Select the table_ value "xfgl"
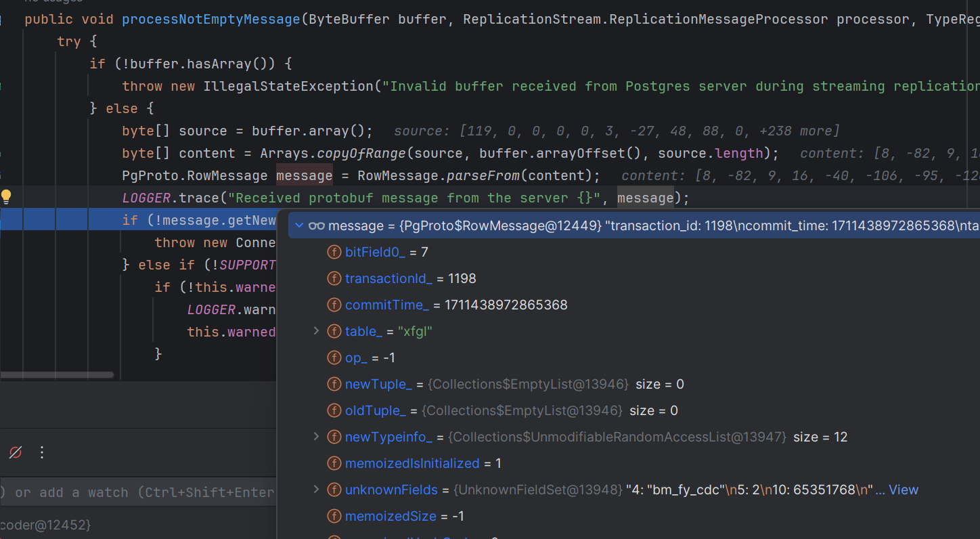Screen dimensions: 980x539 coord(414,331)
